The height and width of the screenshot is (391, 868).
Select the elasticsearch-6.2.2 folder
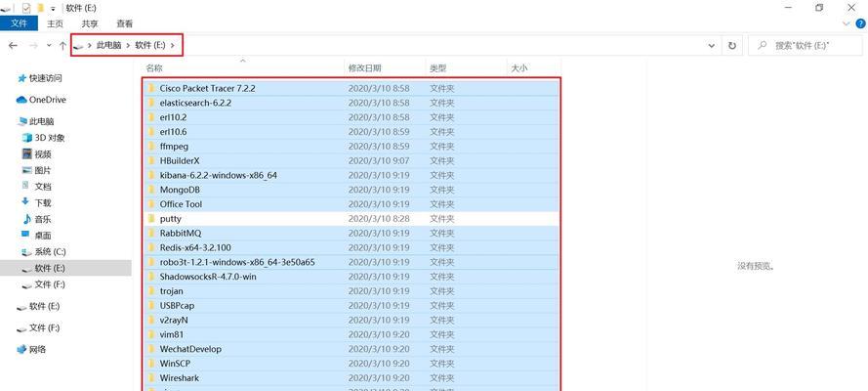[352, 103]
